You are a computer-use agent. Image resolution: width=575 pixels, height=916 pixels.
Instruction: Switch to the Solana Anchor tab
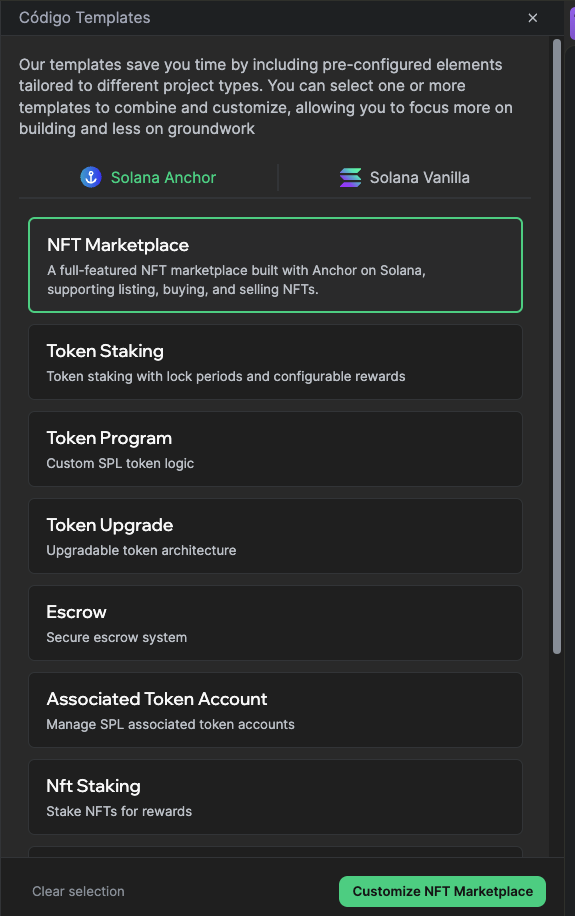pos(148,177)
